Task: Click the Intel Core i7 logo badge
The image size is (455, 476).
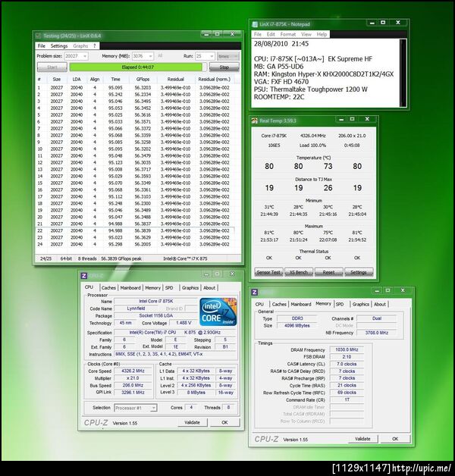Action: (218, 312)
